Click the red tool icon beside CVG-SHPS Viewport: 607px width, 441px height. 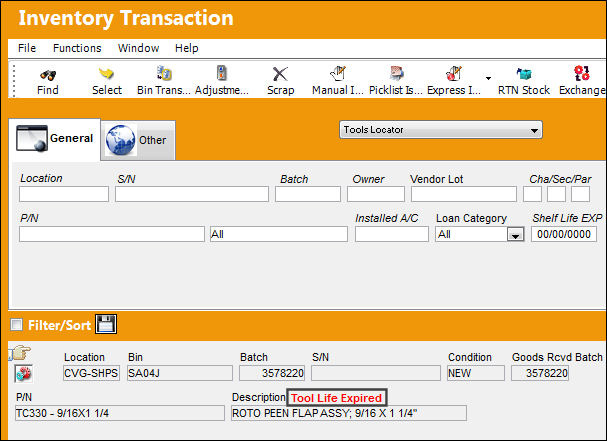[24, 374]
